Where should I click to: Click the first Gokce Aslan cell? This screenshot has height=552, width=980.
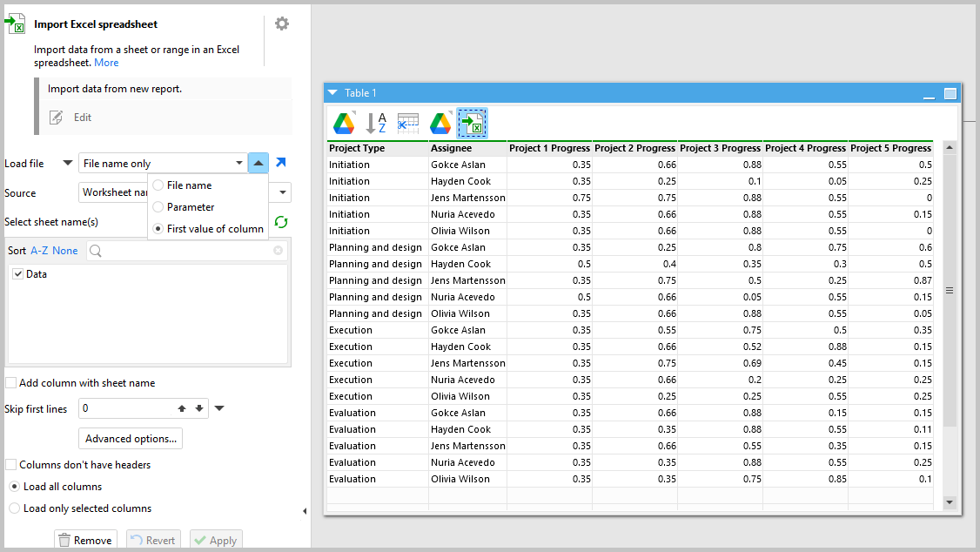467,165
